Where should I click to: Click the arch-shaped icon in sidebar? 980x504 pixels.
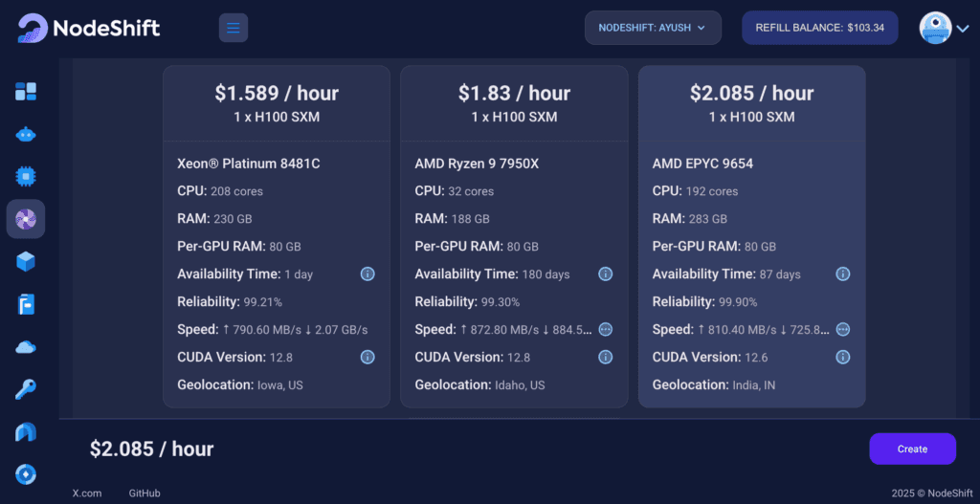click(x=26, y=431)
